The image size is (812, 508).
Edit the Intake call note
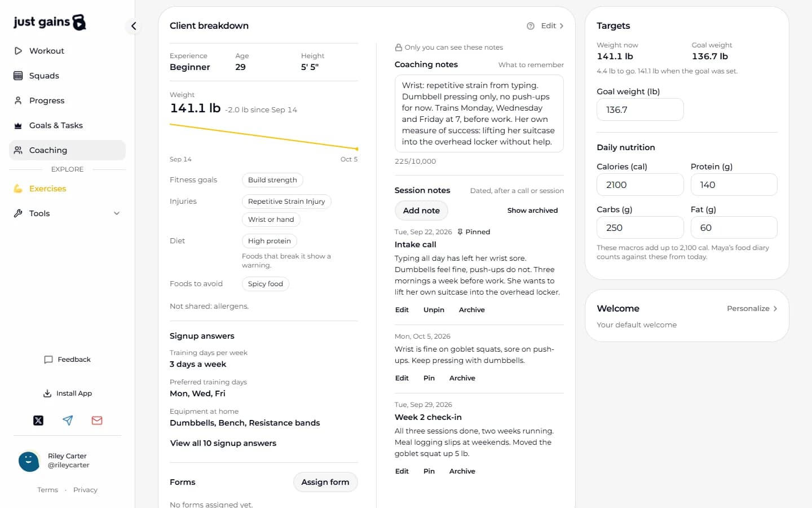tap(402, 310)
